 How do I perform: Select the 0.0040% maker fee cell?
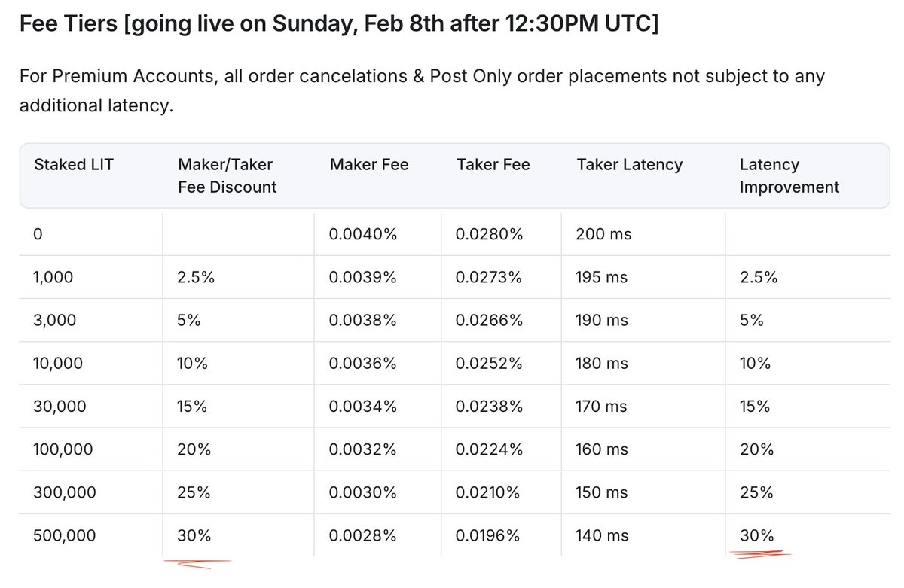click(x=362, y=233)
